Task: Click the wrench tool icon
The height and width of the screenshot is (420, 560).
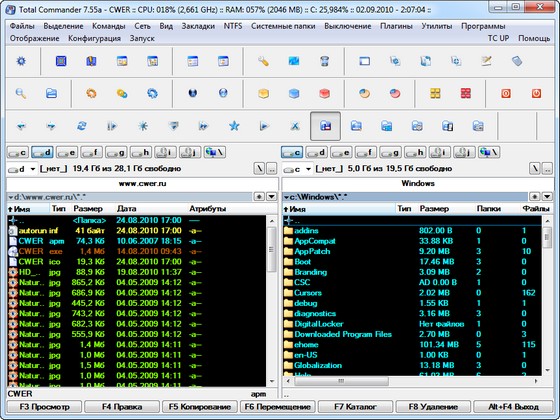Action: [x=263, y=61]
